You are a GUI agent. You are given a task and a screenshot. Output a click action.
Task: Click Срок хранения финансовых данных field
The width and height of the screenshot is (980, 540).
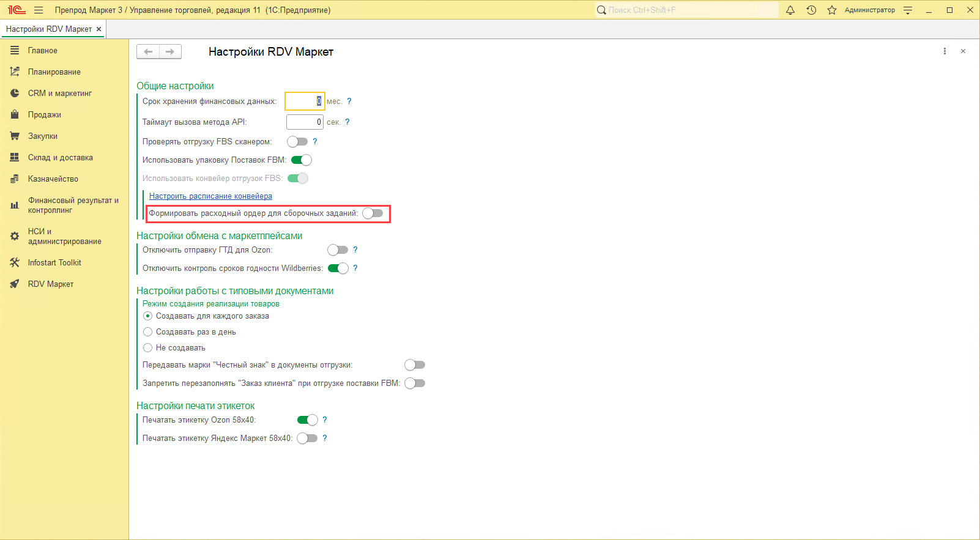(305, 101)
